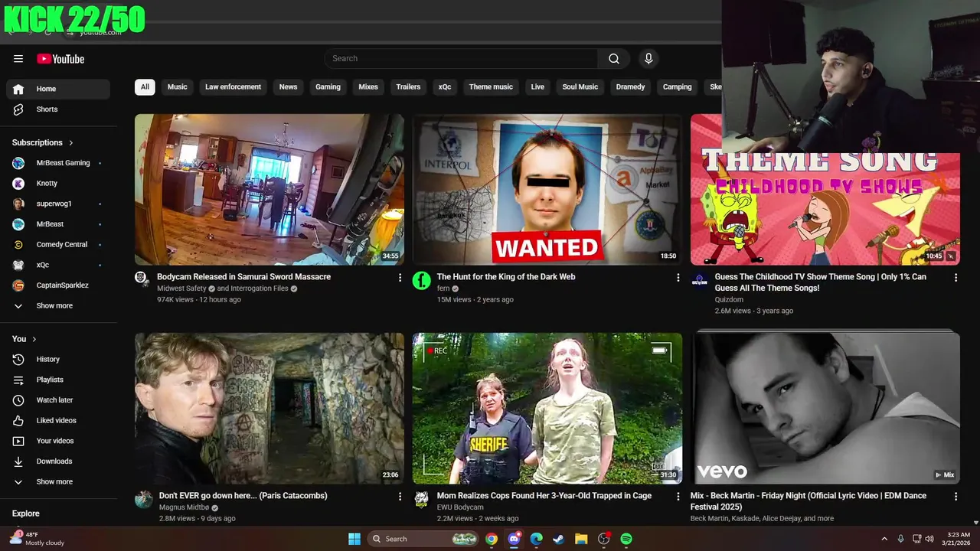The width and height of the screenshot is (980, 551).
Task: Select the News filter chip
Action: pos(288,87)
